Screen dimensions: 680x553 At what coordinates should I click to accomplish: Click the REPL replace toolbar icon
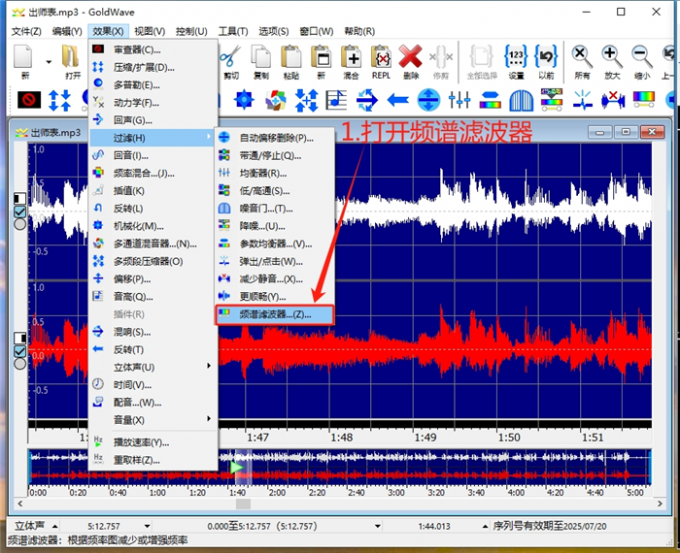[381, 56]
